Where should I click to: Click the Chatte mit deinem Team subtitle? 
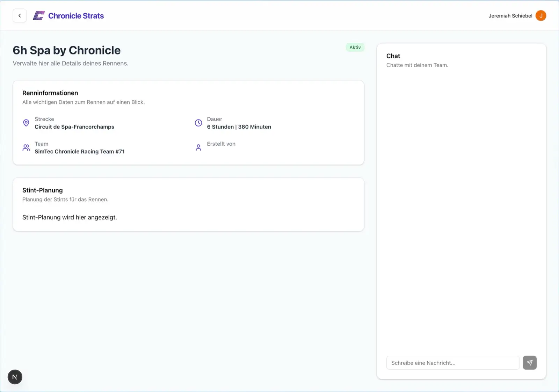pos(417,65)
